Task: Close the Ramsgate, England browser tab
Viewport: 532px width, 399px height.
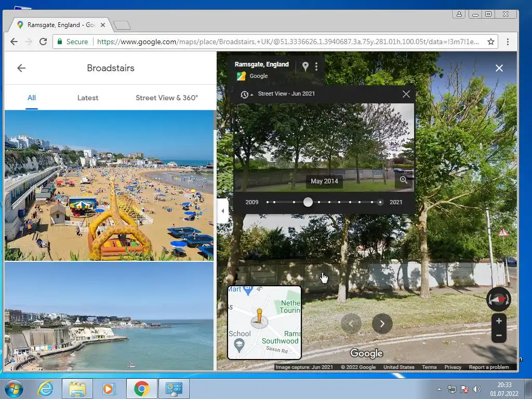Action: tap(103, 25)
